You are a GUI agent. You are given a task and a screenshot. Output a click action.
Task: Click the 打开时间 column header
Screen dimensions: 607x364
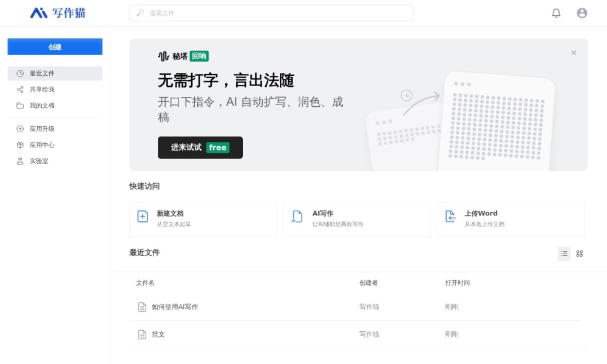[x=457, y=283]
